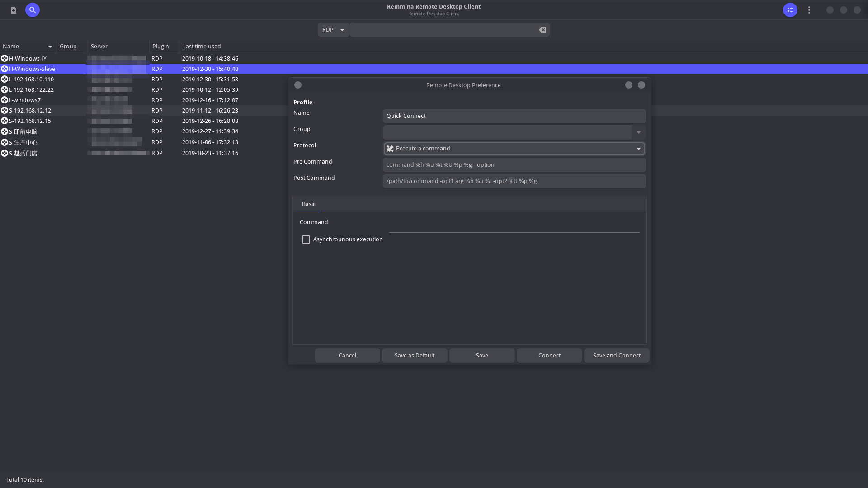Image resolution: width=868 pixels, height=488 pixels.
Task: Focus the Pre Command input field
Action: [x=514, y=165]
